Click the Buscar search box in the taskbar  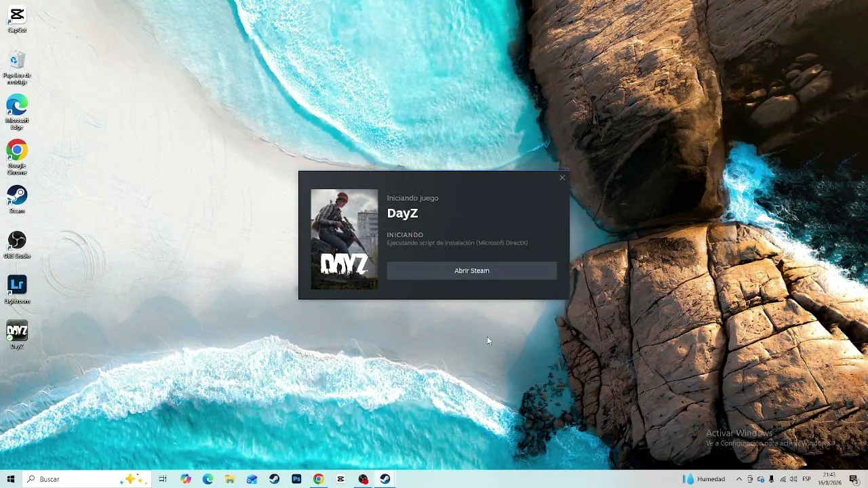point(86,479)
